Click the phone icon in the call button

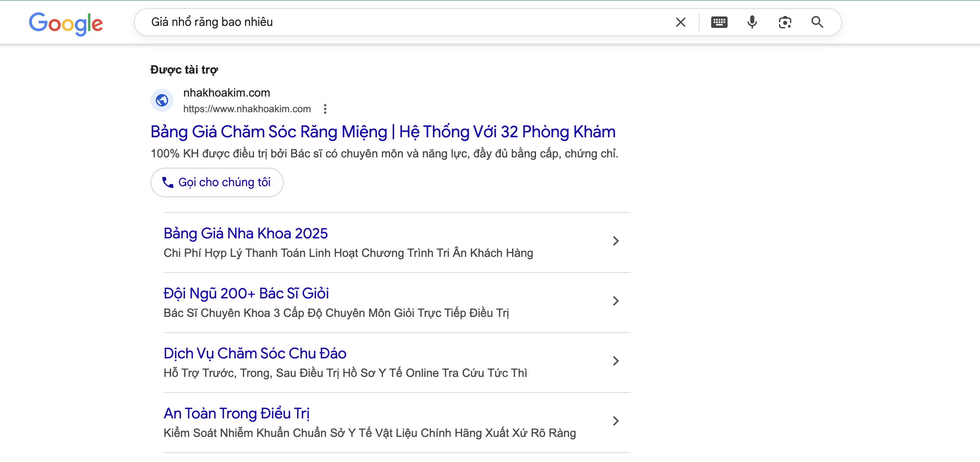pyautogui.click(x=168, y=182)
